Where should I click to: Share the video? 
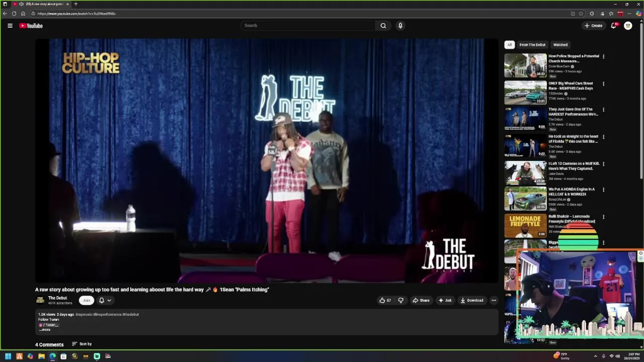click(421, 300)
